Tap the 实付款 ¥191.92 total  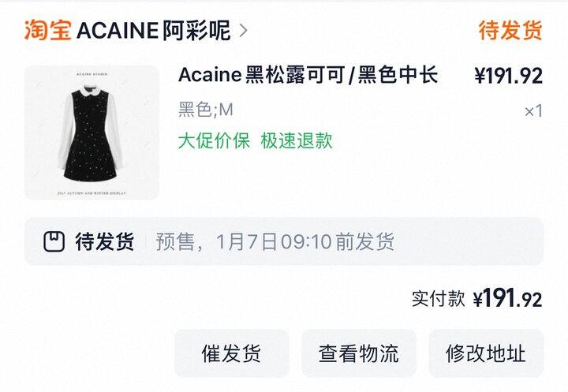(x=476, y=298)
